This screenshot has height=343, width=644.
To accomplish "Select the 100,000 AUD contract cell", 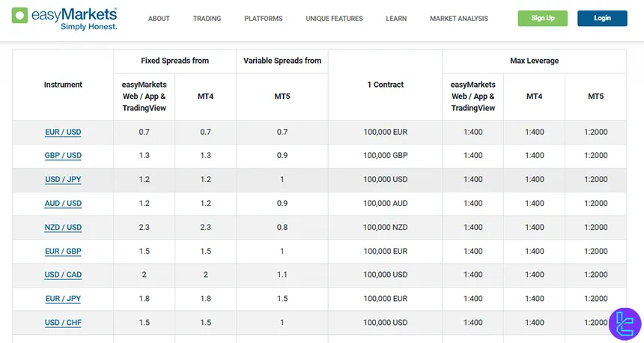I will [385, 204].
